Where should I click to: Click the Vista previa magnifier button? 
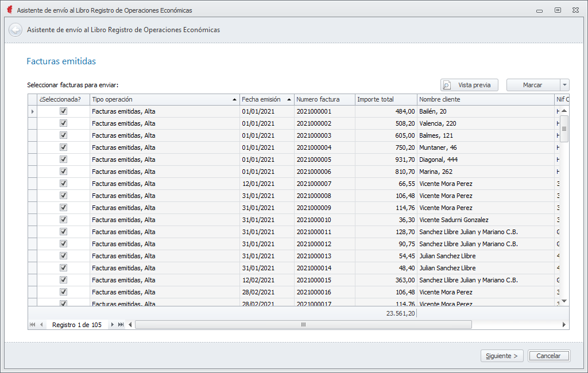469,85
